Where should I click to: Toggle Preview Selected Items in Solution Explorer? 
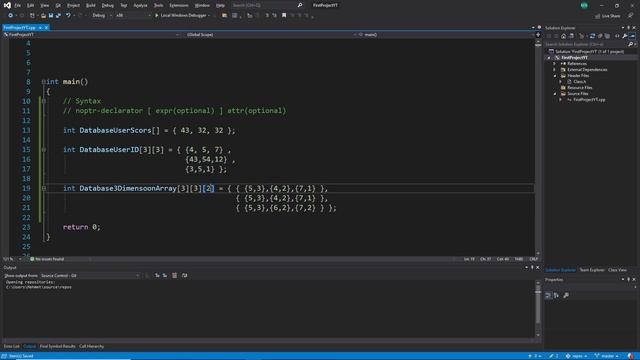click(632, 36)
